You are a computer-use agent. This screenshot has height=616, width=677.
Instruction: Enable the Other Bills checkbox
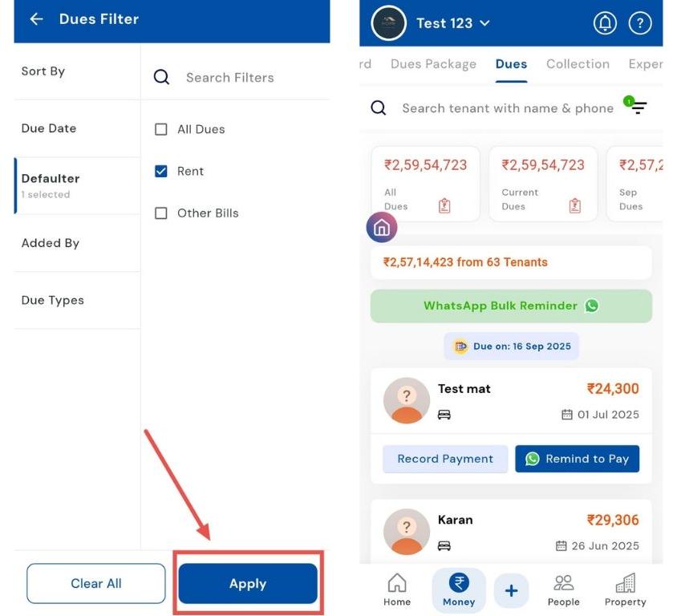[x=161, y=213]
